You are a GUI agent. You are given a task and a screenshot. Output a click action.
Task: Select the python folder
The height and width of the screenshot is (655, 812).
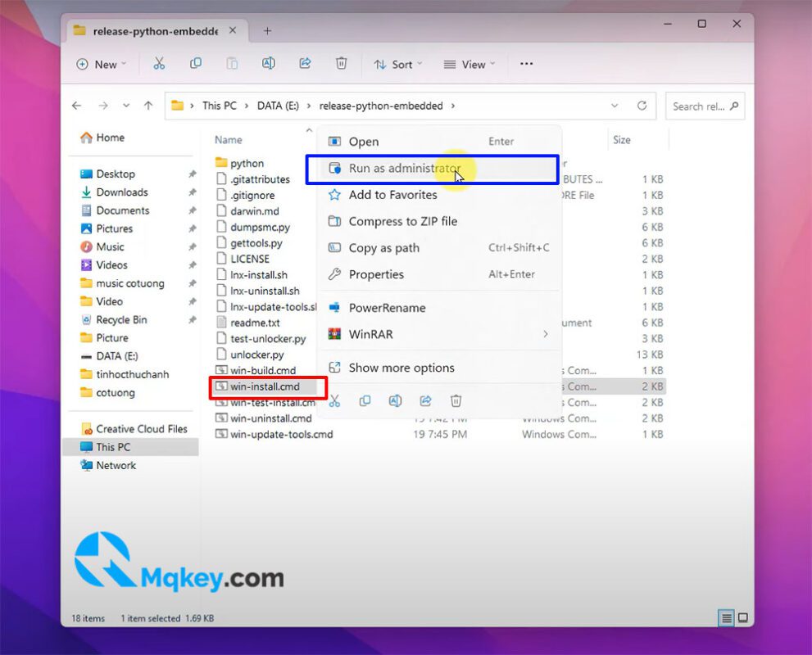240,163
